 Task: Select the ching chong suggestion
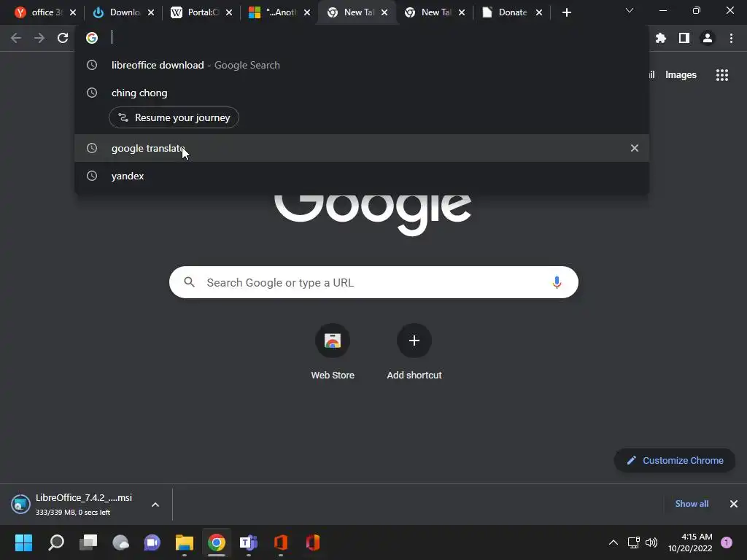pyautogui.click(x=362, y=93)
